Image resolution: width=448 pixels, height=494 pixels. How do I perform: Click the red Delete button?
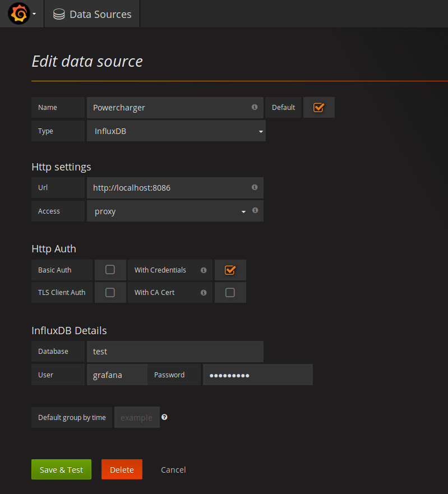(x=122, y=469)
